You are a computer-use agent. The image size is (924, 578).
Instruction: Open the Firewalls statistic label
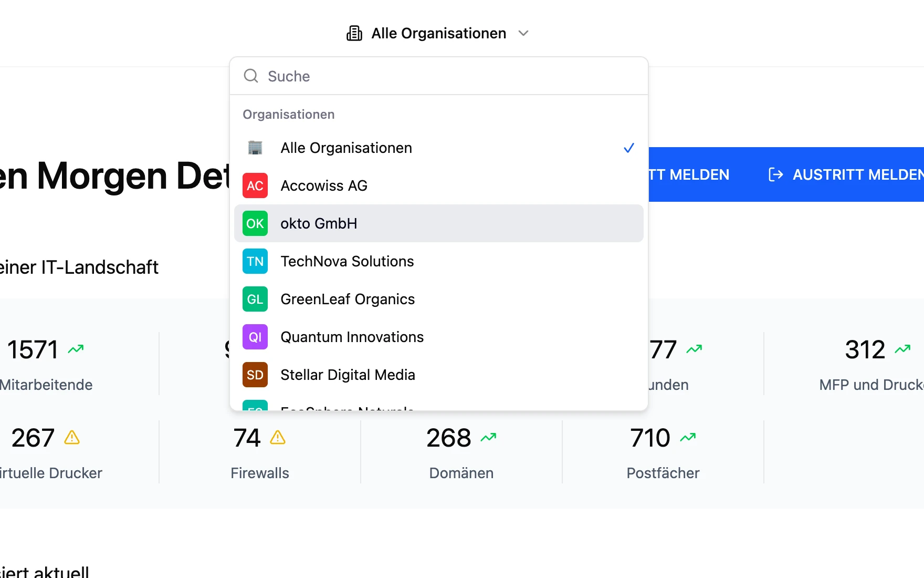click(x=260, y=473)
